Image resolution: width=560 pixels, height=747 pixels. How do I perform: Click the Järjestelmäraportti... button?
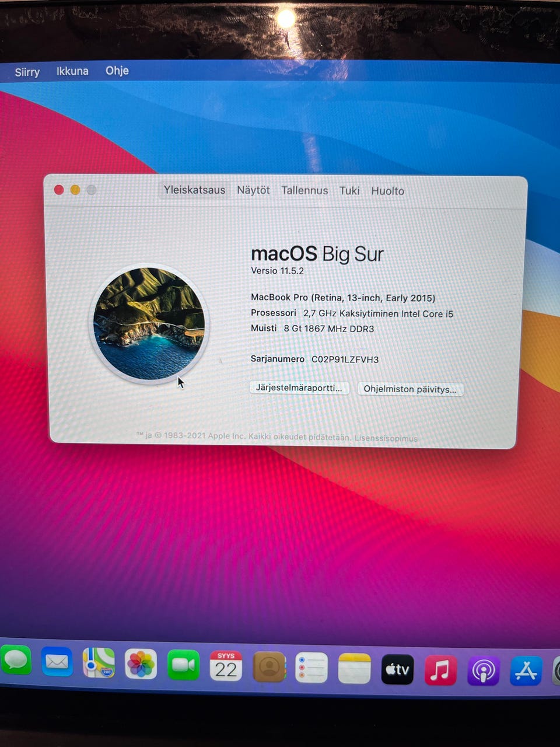click(x=299, y=388)
